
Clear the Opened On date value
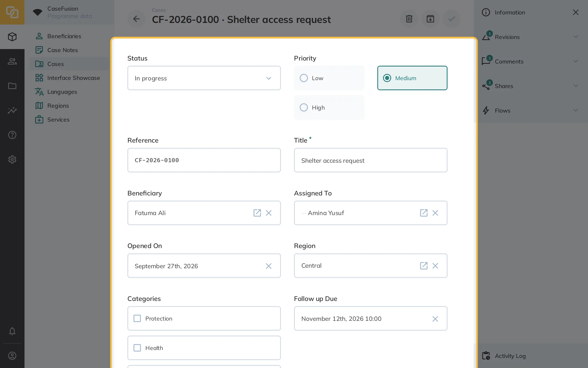coord(269,266)
